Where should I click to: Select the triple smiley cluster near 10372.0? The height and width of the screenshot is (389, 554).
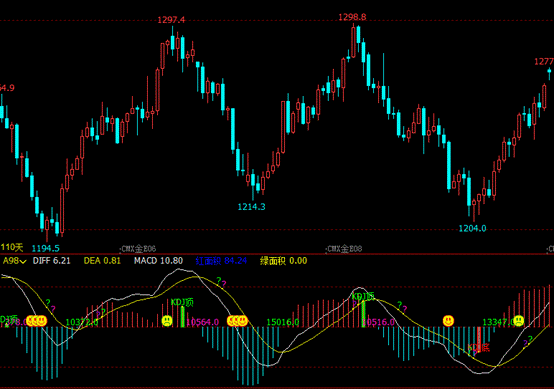tap(36, 321)
